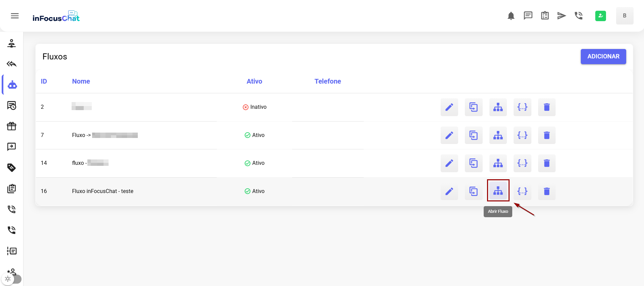This screenshot has width=644, height=286.
Task: Delete the flow with ID 14
Action: [547, 163]
